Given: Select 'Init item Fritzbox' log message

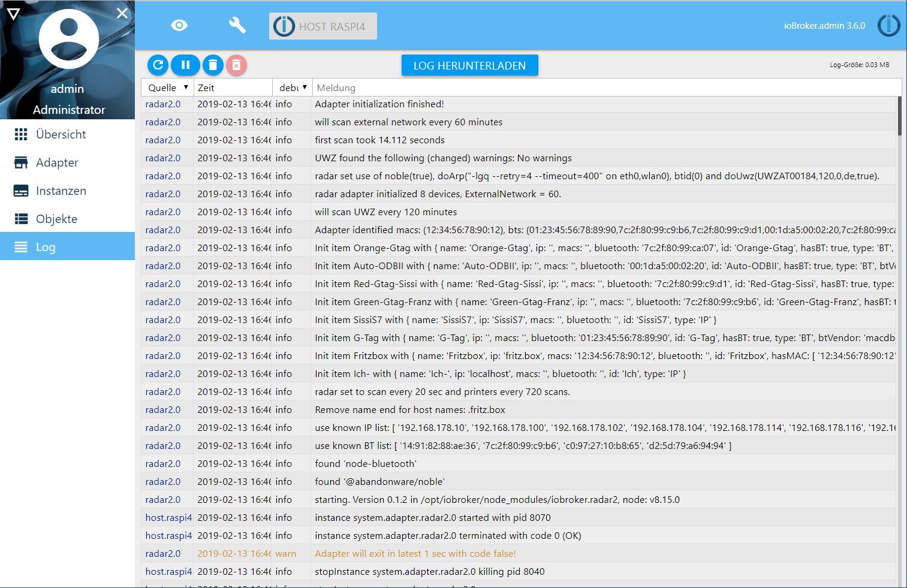Looking at the screenshot, I should coord(605,356).
